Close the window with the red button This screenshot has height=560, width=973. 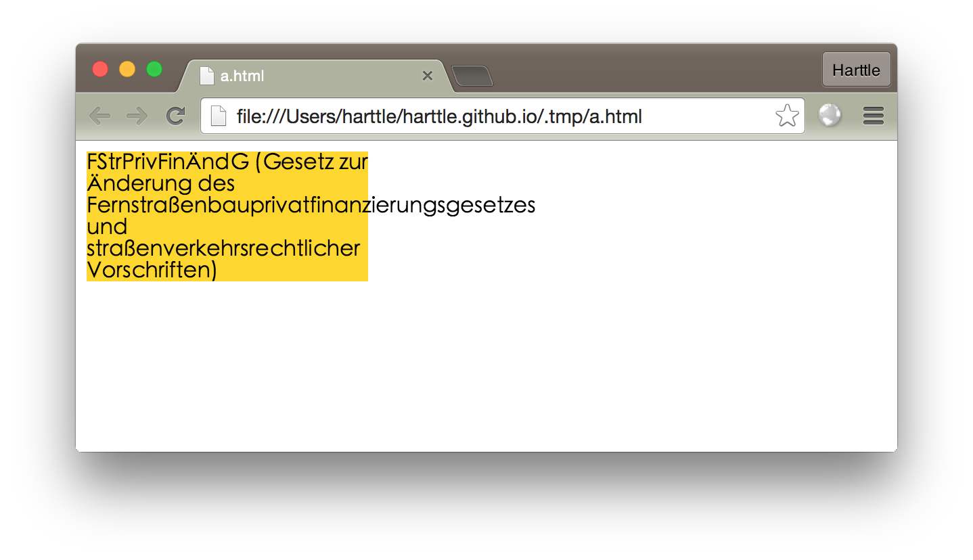[x=100, y=69]
